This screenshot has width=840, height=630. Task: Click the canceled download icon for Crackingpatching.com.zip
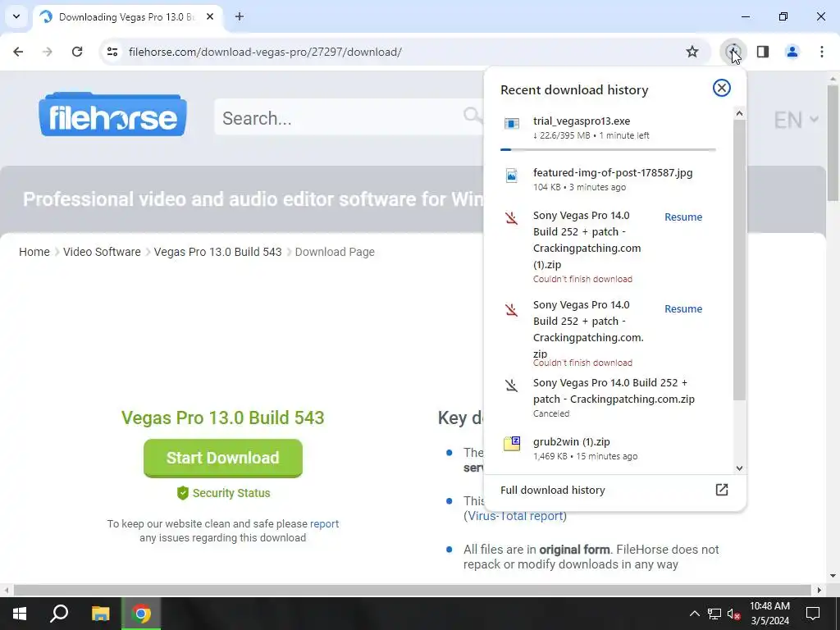coord(512,386)
